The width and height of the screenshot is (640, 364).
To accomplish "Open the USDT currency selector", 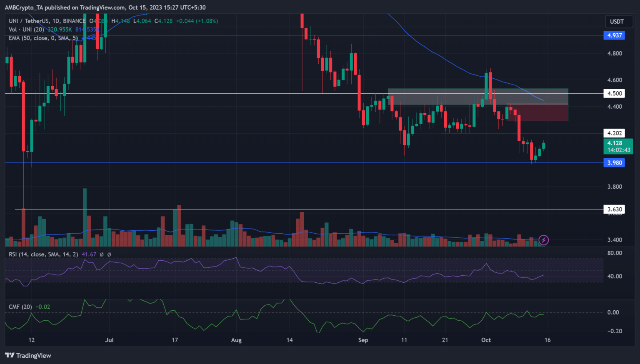I will [x=617, y=22].
